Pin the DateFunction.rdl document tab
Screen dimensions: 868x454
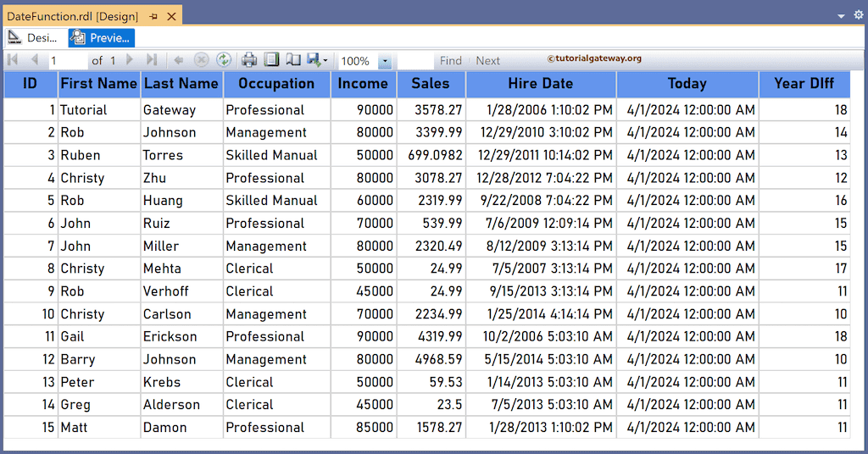tap(154, 17)
